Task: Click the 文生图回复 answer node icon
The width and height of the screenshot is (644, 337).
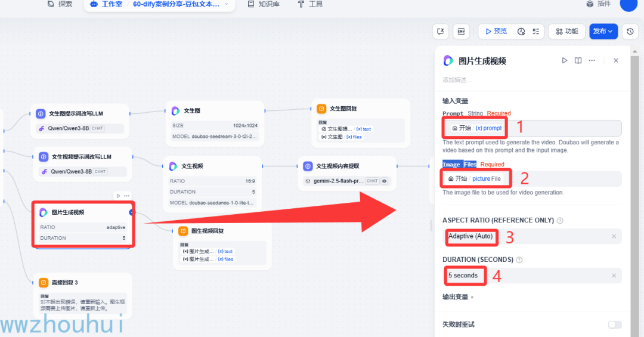Action: [321, 109]
